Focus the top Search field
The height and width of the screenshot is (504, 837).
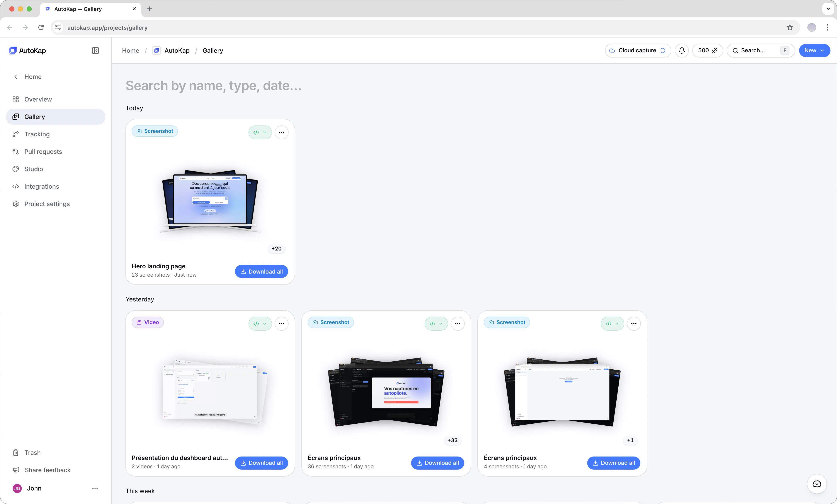tap(760, 51)
